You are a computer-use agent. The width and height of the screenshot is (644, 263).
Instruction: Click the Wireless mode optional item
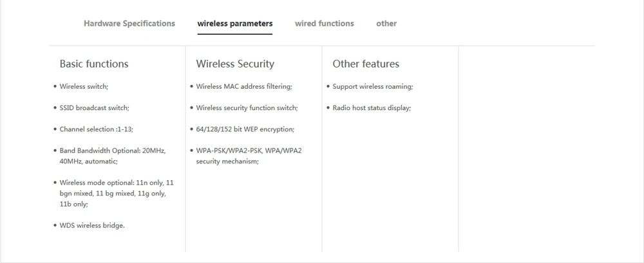coord(117,194)
